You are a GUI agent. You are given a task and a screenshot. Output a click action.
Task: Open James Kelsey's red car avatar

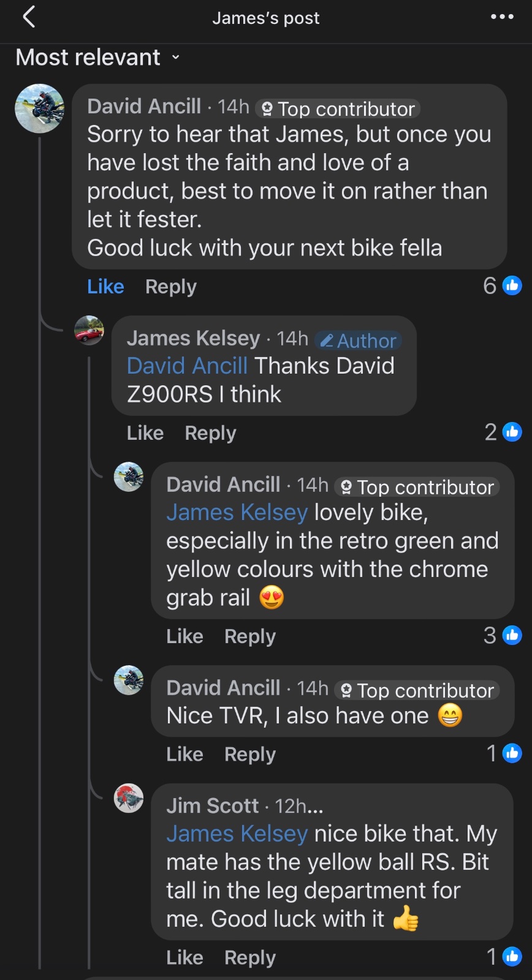(x=89, y=331)
